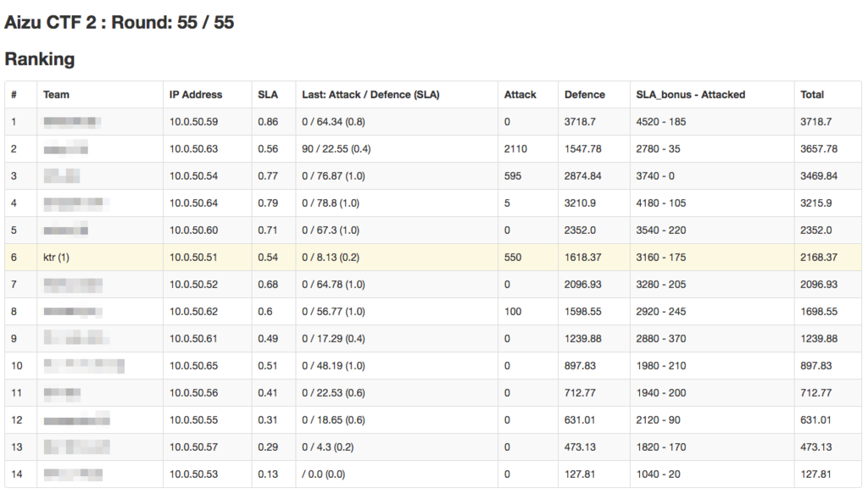Click defence score 897.83
The image size is (868, 499).
click(580, 366)
